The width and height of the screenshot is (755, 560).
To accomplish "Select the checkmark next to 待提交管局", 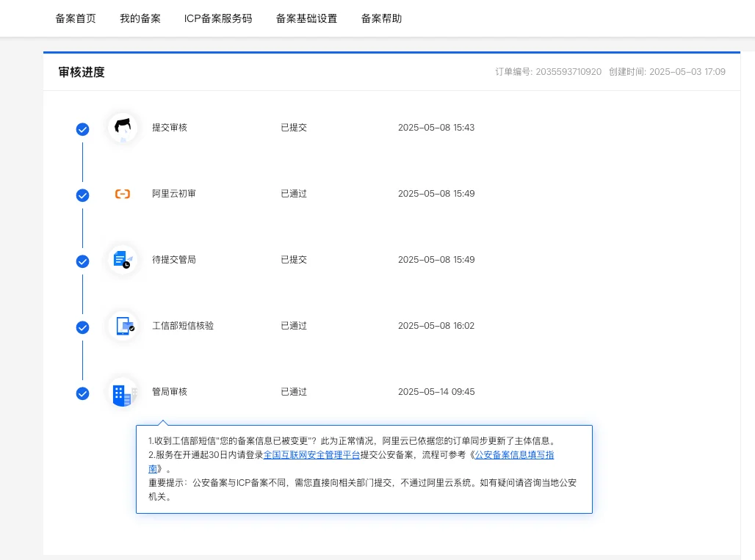I will (x=82, y=261).
